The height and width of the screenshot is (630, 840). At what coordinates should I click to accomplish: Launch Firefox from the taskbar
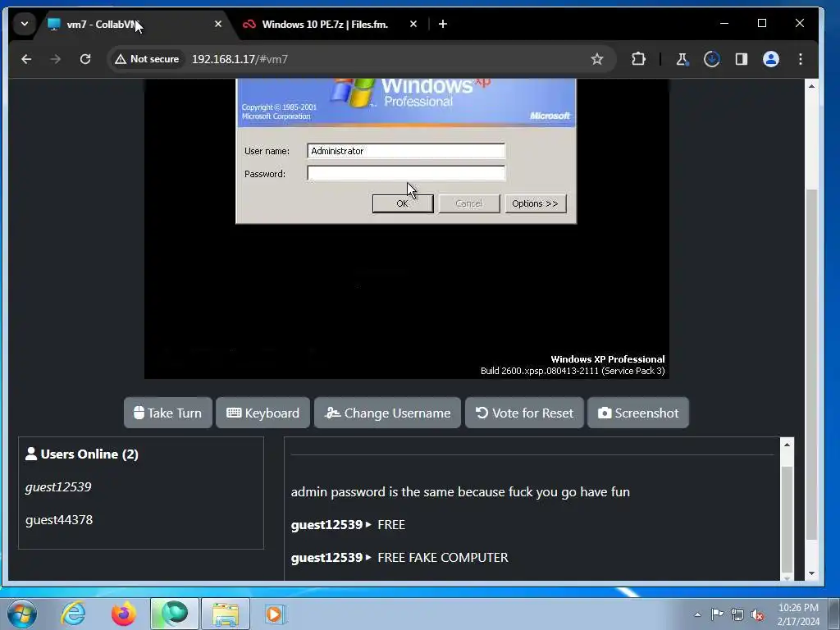pyautogui.click(x=124, y=614)
